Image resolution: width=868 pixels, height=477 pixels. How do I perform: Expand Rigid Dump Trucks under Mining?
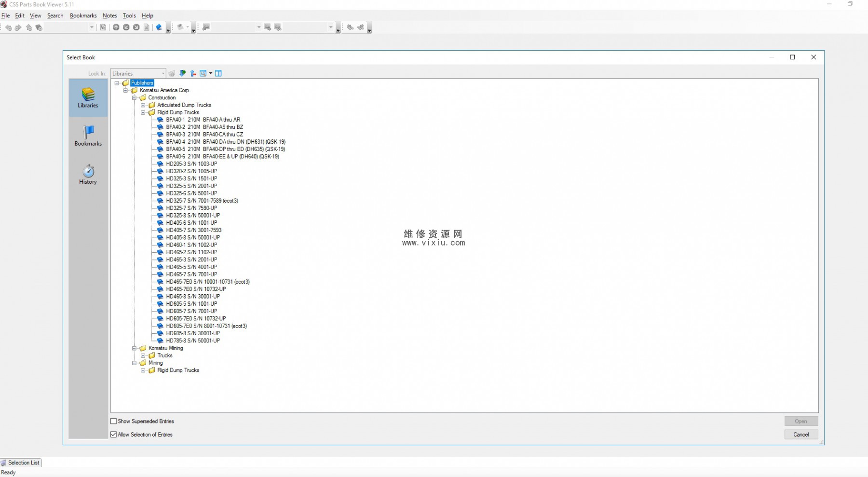pos(143,370)
